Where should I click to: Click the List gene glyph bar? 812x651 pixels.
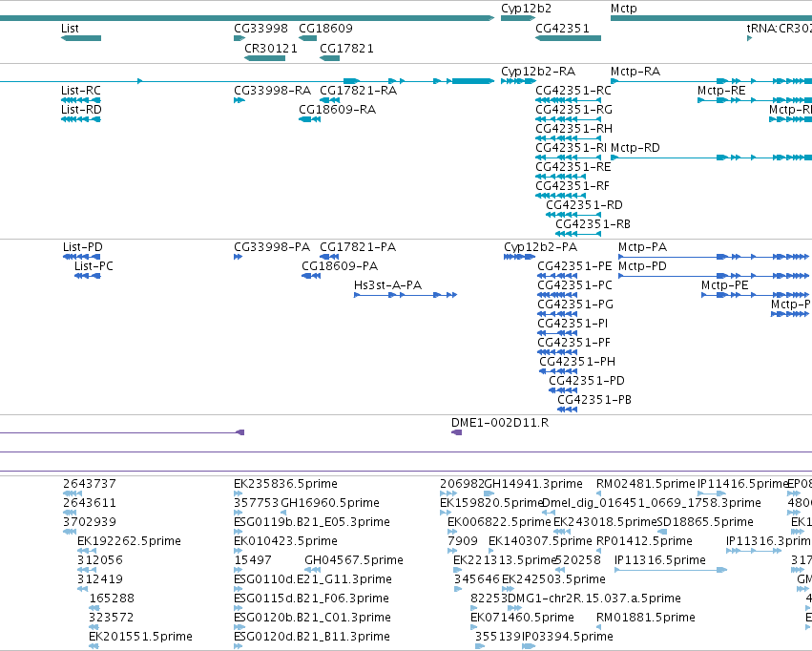pos(81,38)
